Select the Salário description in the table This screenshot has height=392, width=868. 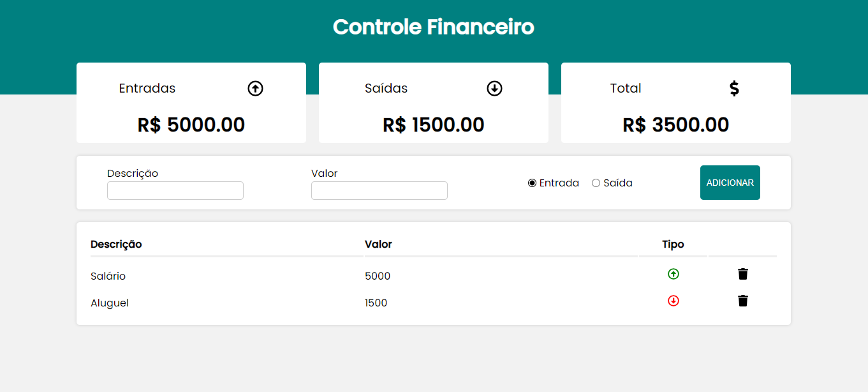click(108, 276)
